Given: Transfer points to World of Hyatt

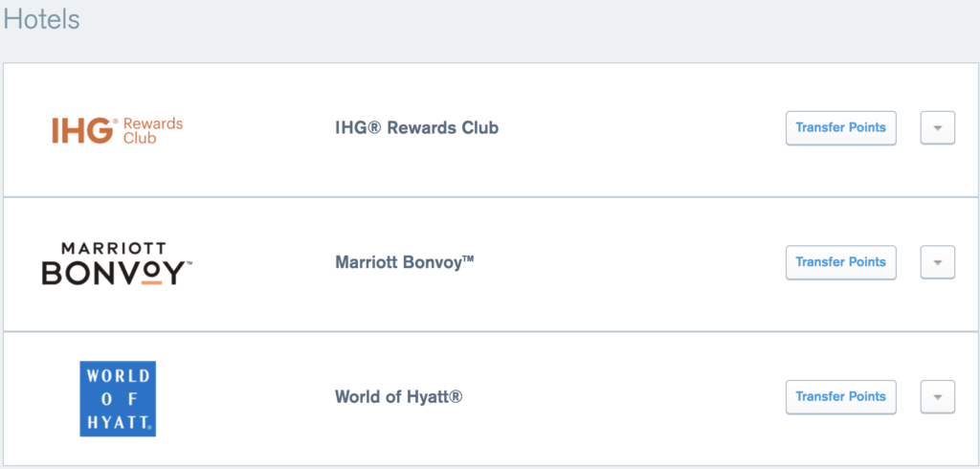Looking at the screenshot, I should 840,396.
